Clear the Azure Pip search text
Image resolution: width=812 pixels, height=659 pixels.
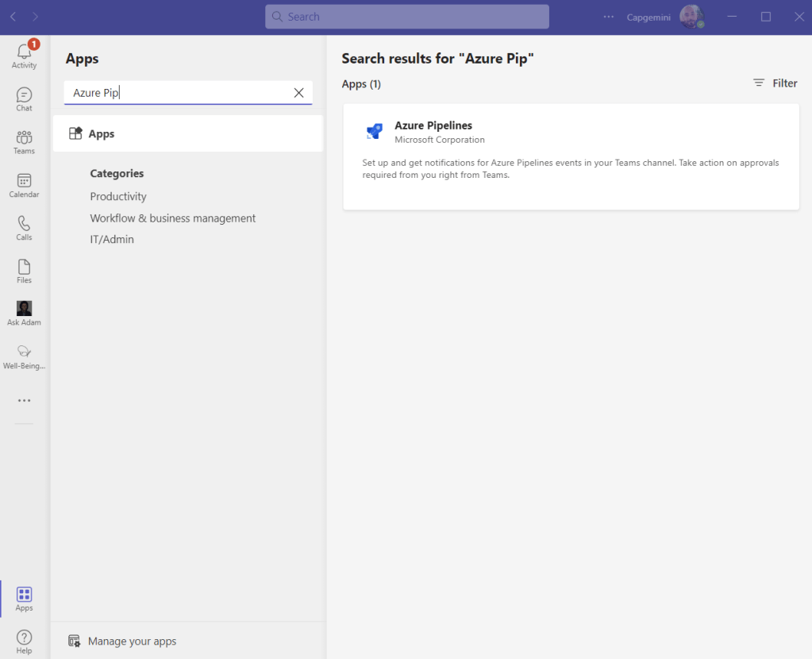[298, 93]
